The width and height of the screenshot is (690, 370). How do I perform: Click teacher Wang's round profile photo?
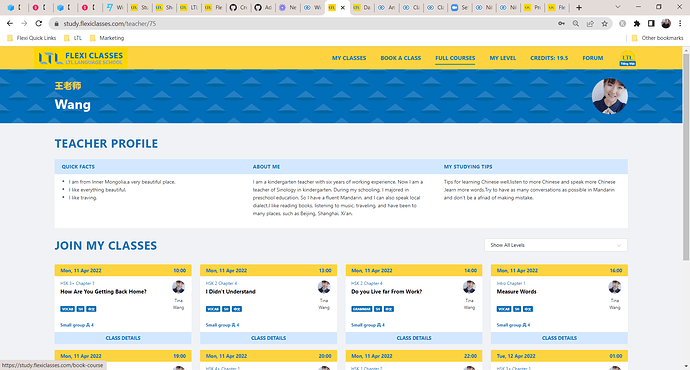click(x=609, y=96)
